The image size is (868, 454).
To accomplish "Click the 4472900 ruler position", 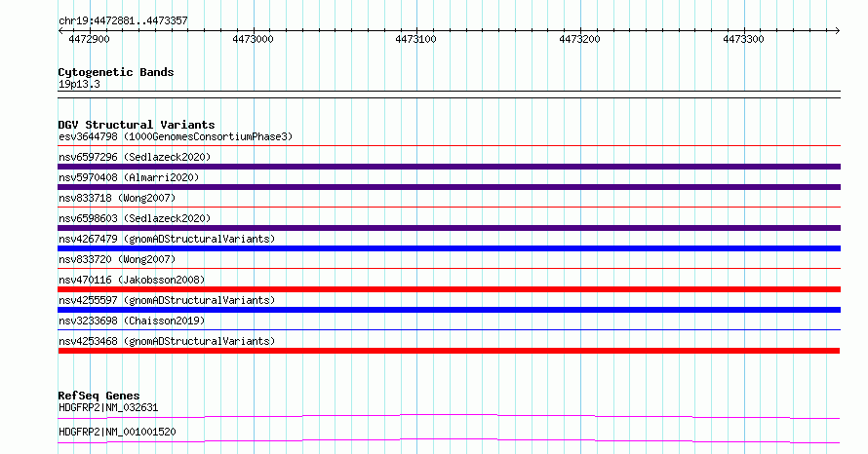I will pyautogui.click(x=89, y=39).
